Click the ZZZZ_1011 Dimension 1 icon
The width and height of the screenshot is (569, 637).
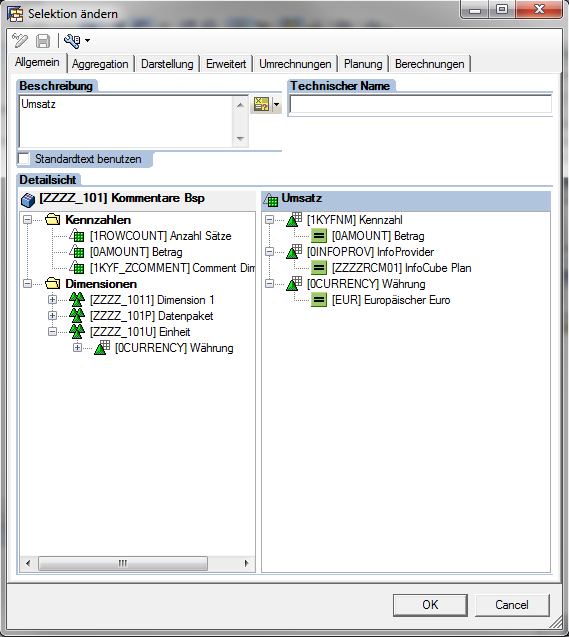pyautogui.click(x=77, y=300)
